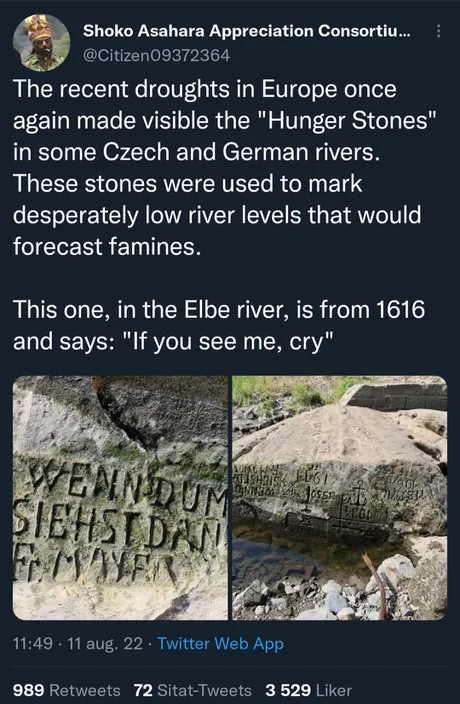
Task: View the 3 529 Liker list
Action: [308, 690]
